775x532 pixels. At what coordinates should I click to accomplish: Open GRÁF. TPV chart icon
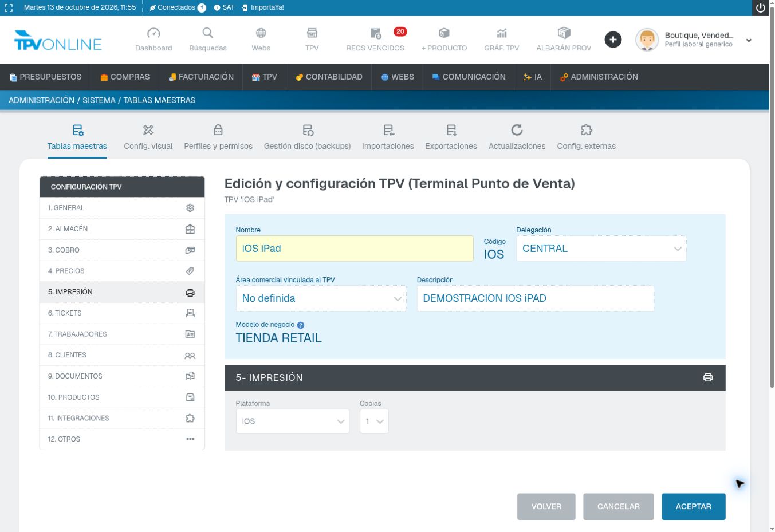point(502,33)
